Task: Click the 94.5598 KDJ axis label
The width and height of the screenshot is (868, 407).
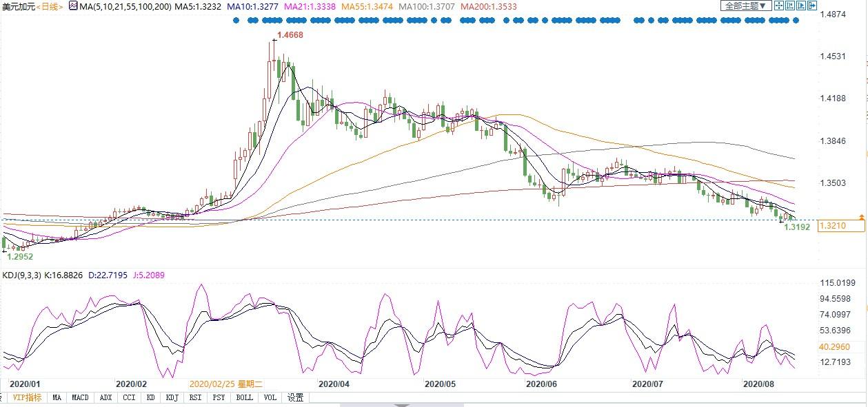Action: (834, 298)
